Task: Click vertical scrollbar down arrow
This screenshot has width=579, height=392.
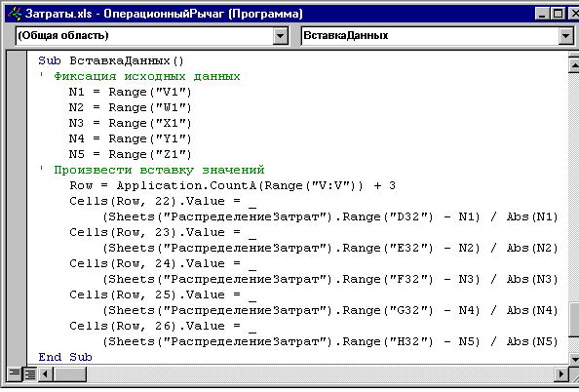Action: tap(574, 358)
